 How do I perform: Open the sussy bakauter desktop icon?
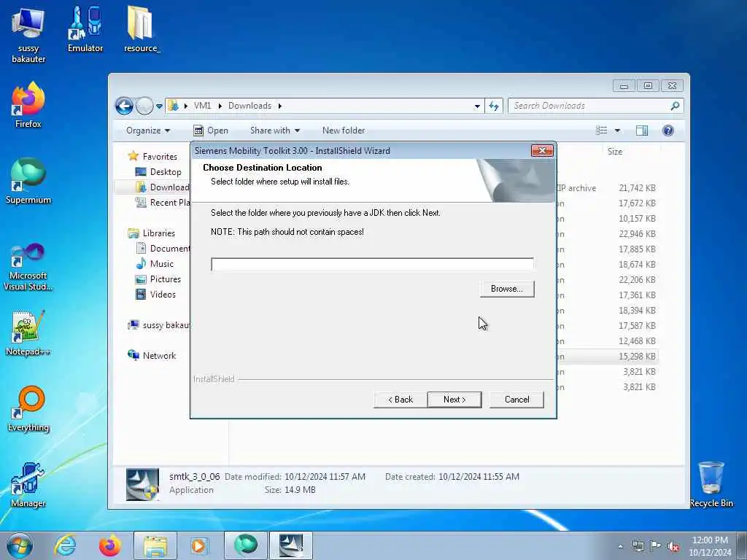pos(28,36)
